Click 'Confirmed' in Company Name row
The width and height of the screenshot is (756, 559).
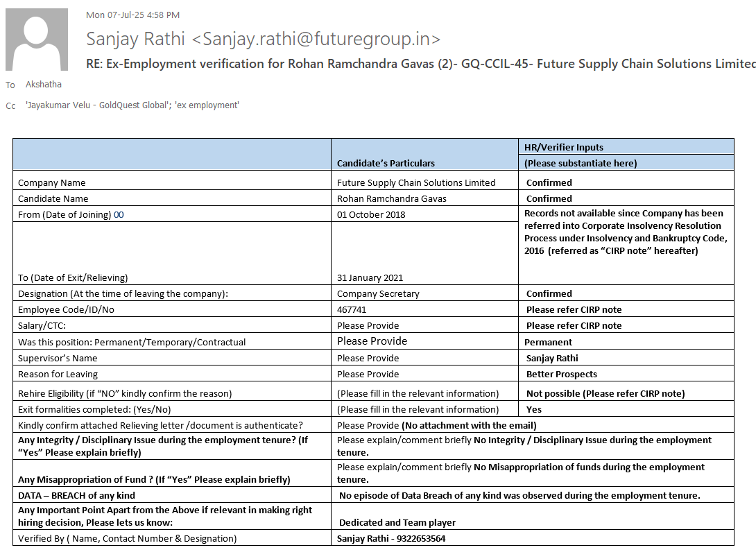549,183
